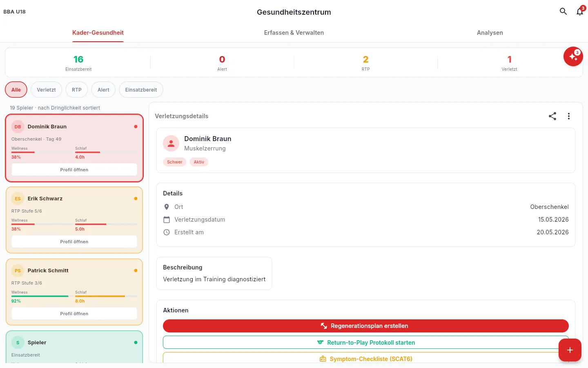
Task: Switch to Kader-Gesundheit tab
Action: [x=98, y=33]
